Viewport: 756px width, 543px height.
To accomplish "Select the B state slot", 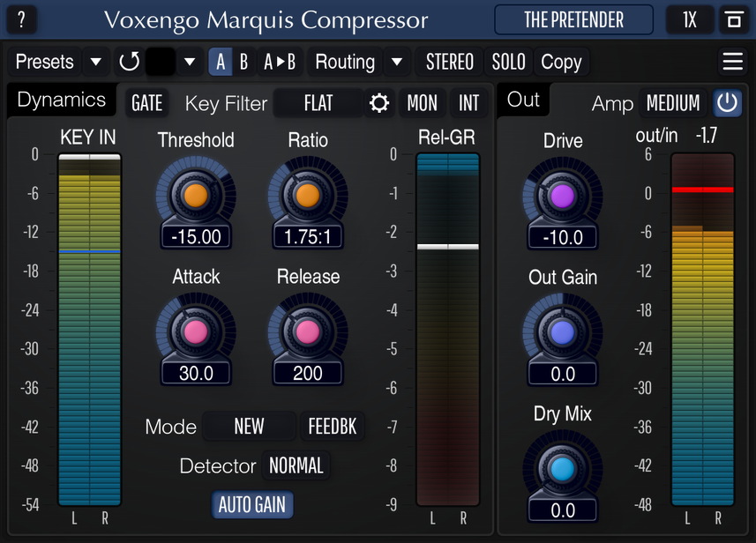I will point(243,62).
